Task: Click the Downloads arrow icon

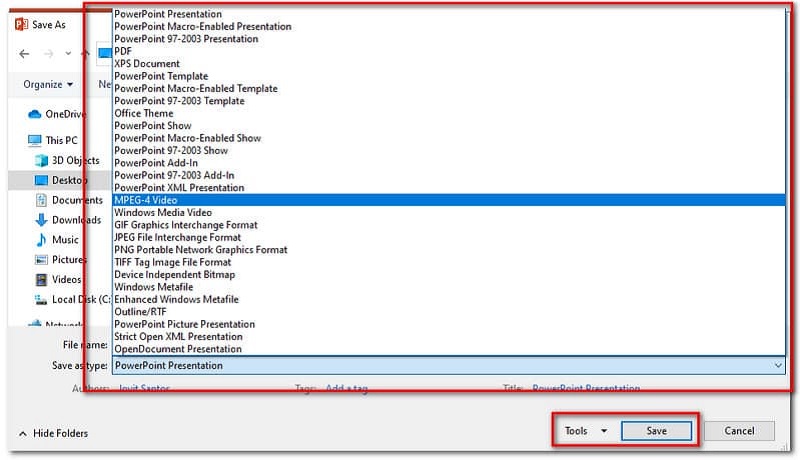Action: pos(41,220)
